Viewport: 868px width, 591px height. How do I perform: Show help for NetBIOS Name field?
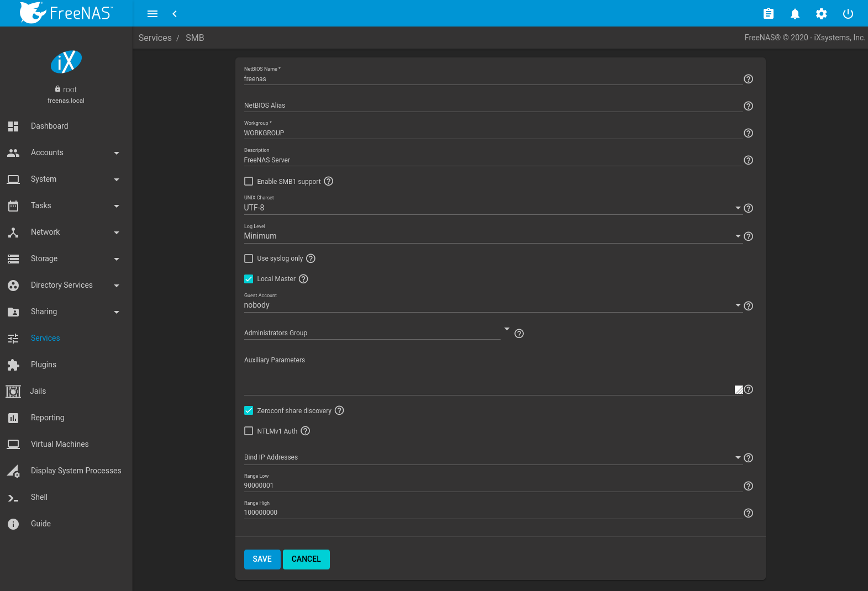(x=748, y=79)
